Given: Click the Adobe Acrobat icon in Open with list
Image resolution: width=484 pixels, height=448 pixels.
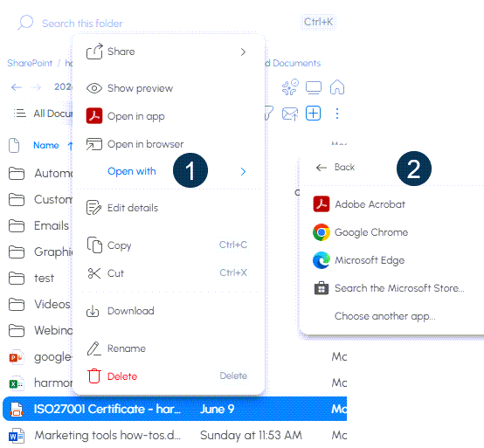Looking at the screenshot, I should (322, 204).
